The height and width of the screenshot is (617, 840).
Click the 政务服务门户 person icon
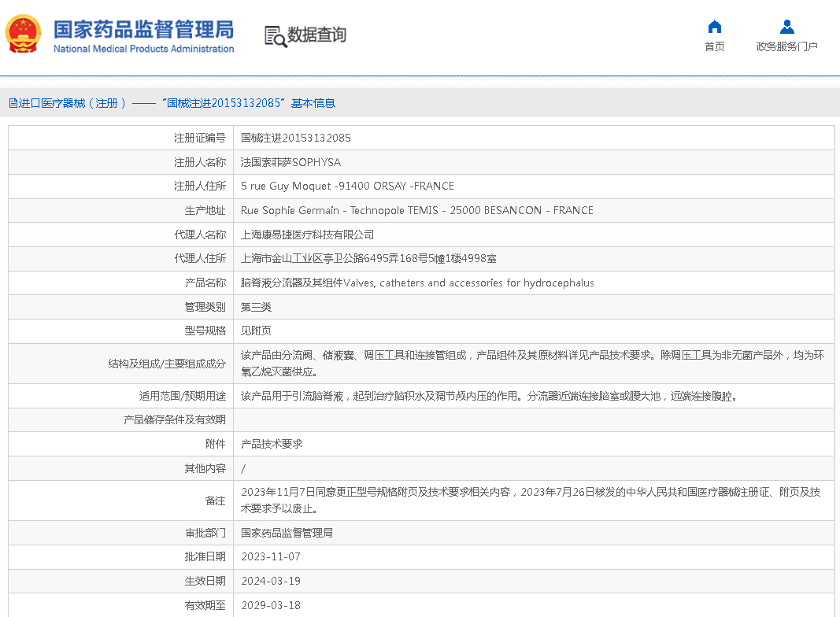point(786,27)
